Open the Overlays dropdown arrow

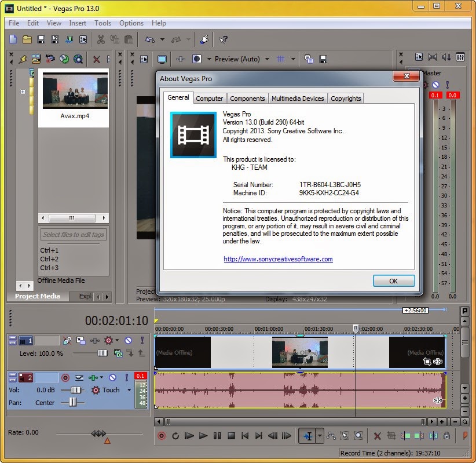pyautogui.click(x=293, y=59)
